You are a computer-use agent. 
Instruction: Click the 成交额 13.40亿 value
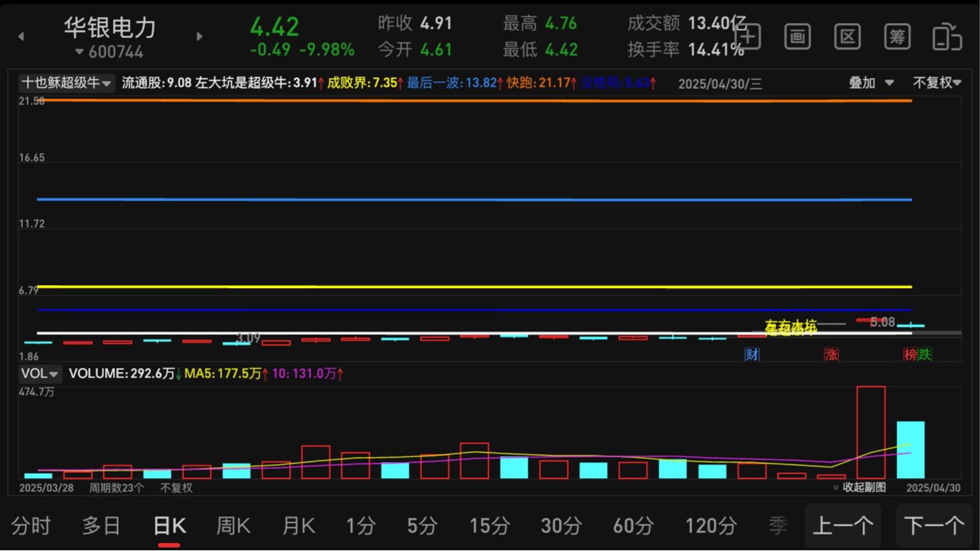(718, 23)
